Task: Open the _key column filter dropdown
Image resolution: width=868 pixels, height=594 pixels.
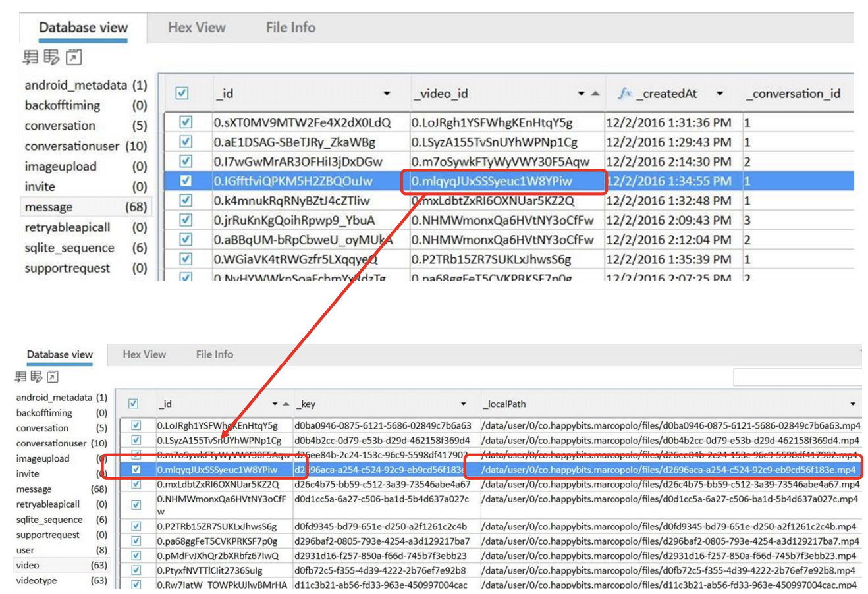Action: (x=463, y=404)
